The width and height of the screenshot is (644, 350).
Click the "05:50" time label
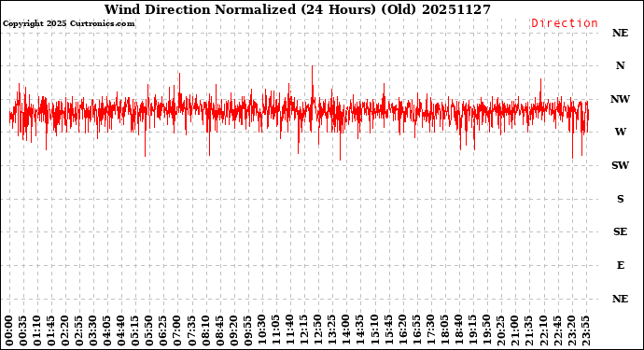[x=149, y=331]
